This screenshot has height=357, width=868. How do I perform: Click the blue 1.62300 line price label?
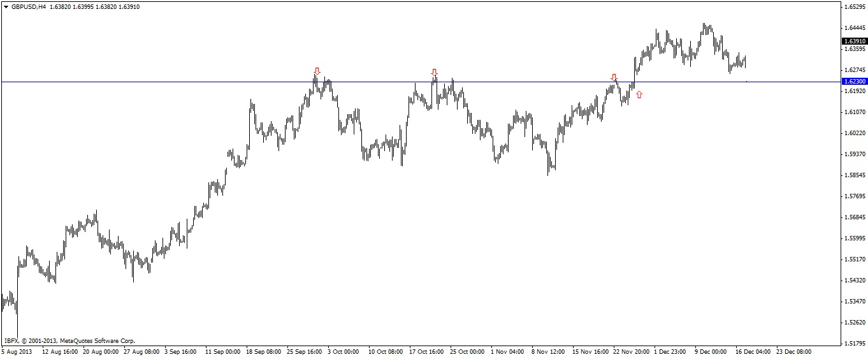tap(854, 82)
